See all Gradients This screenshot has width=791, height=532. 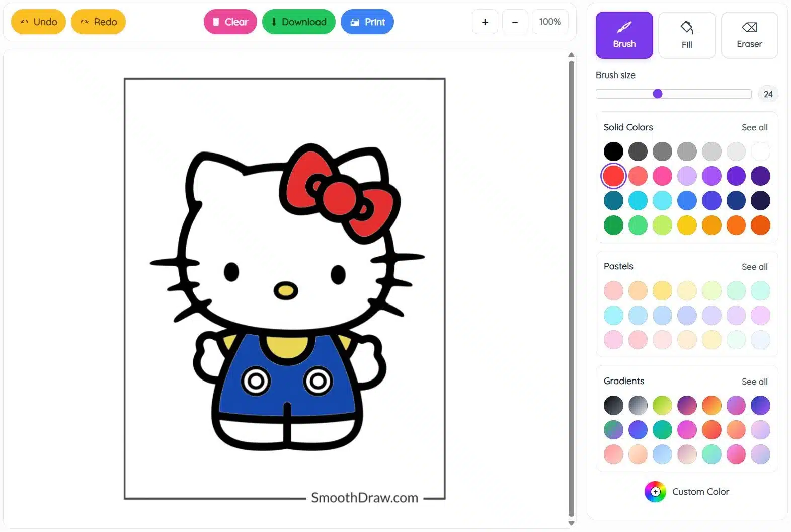754,382
